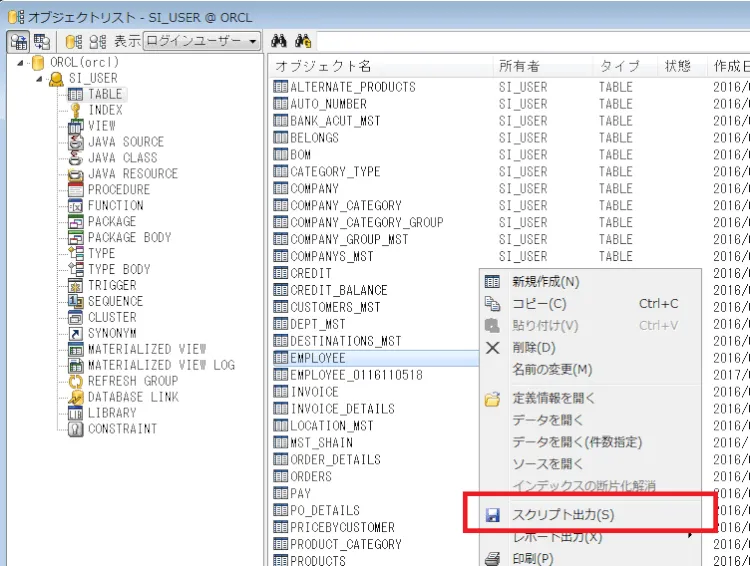Select the FUNCTION icon

pos(75,206)
